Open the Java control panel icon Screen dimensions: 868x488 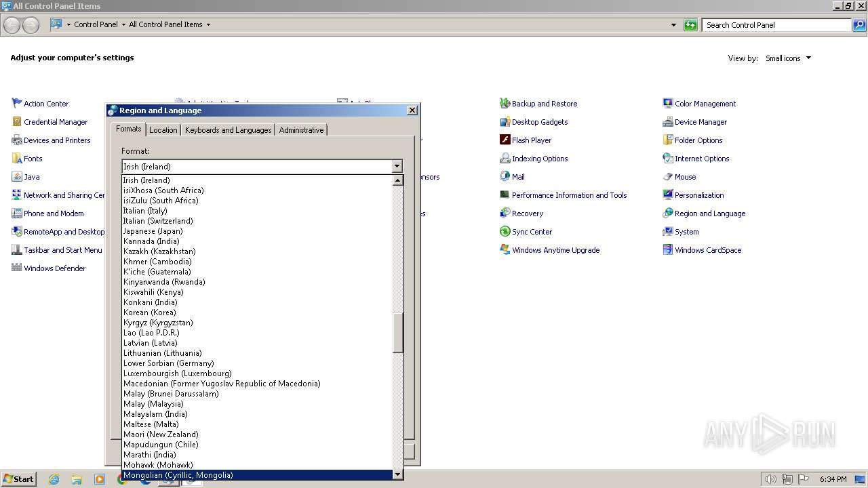[x=17, y=177]
